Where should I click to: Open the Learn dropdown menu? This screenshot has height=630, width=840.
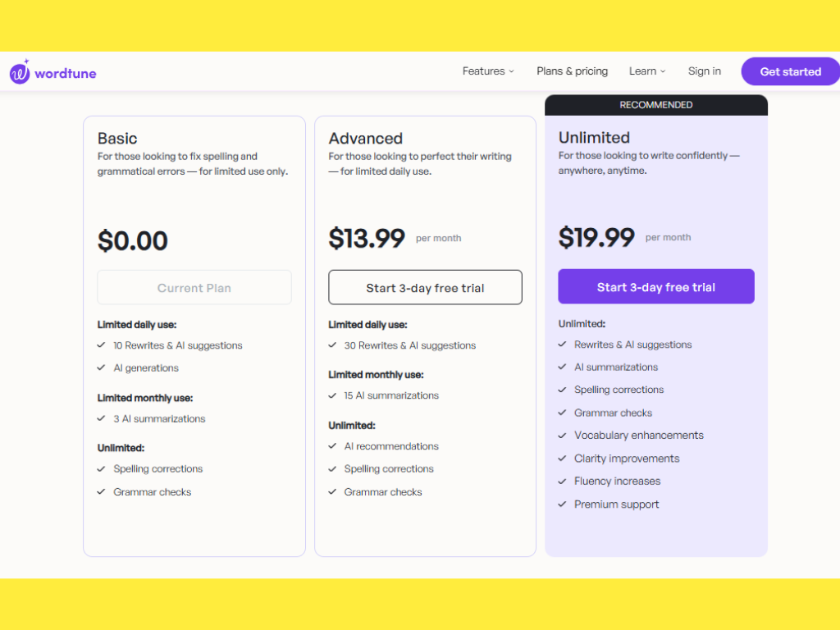point(647,71)
